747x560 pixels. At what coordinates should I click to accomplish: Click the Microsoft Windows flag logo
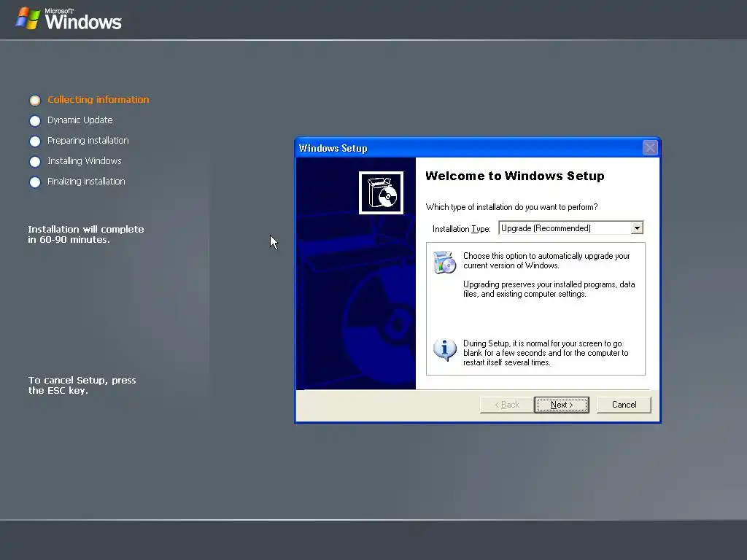[28, 18]
